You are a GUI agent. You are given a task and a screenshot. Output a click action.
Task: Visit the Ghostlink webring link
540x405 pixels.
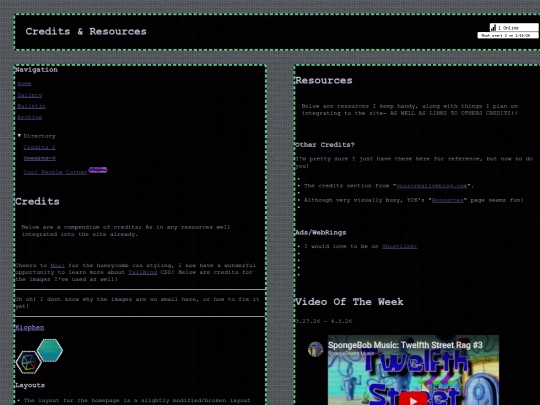coord(399,247)
